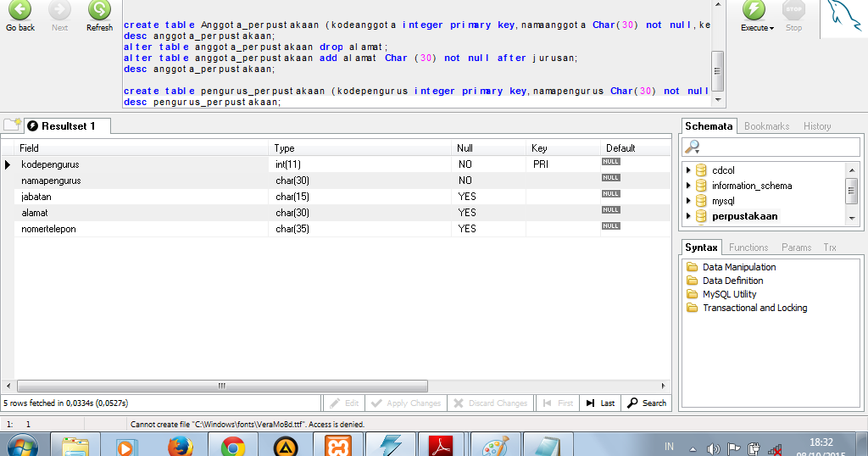The width and height of the screenshot is (868, 456).
Task: Select the kodepengurus field cell
Action: pyautogui.click(x=142, y=164)
